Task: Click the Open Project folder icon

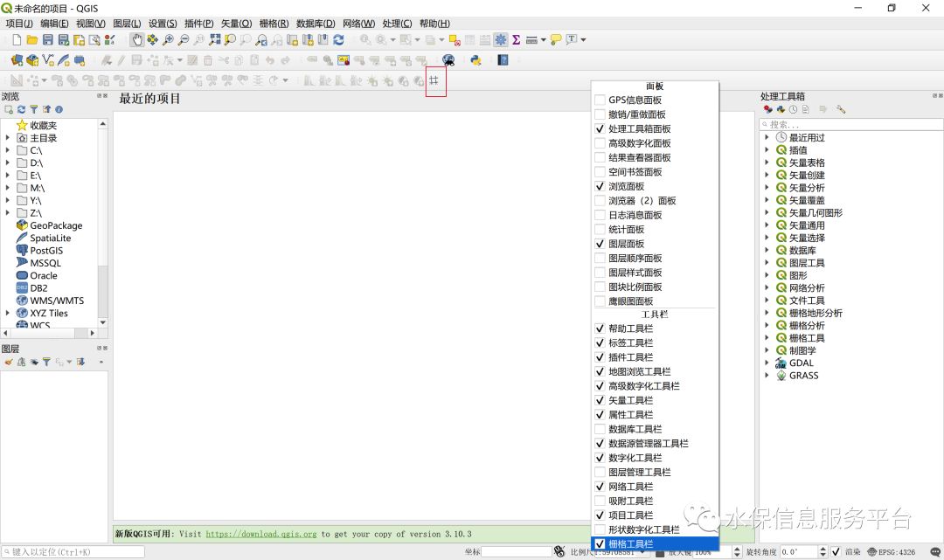Action: click(32, 39)
